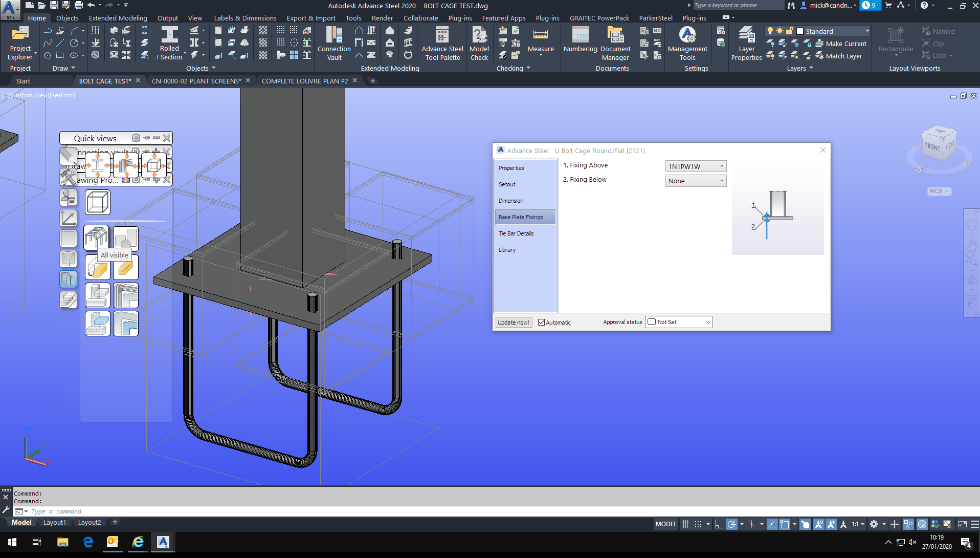This screenshot has height=558, width=980.
Task: Toggle grid display in the status bar
Action: (x=685, y=524)
